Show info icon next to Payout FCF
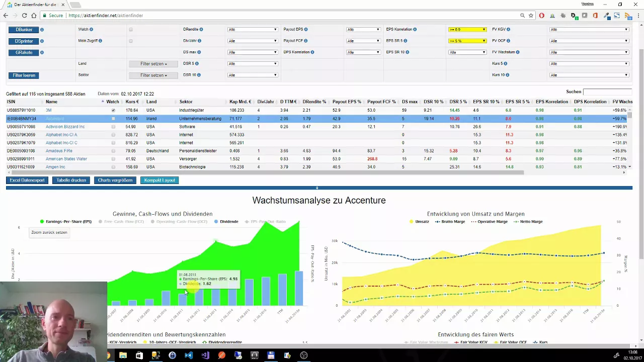 point(306,41)
